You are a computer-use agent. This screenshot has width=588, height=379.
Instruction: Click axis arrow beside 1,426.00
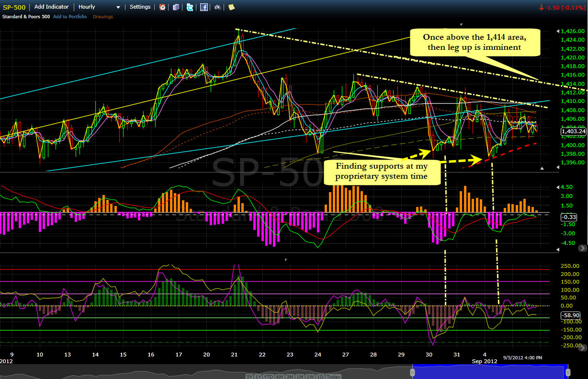point(557,31)
